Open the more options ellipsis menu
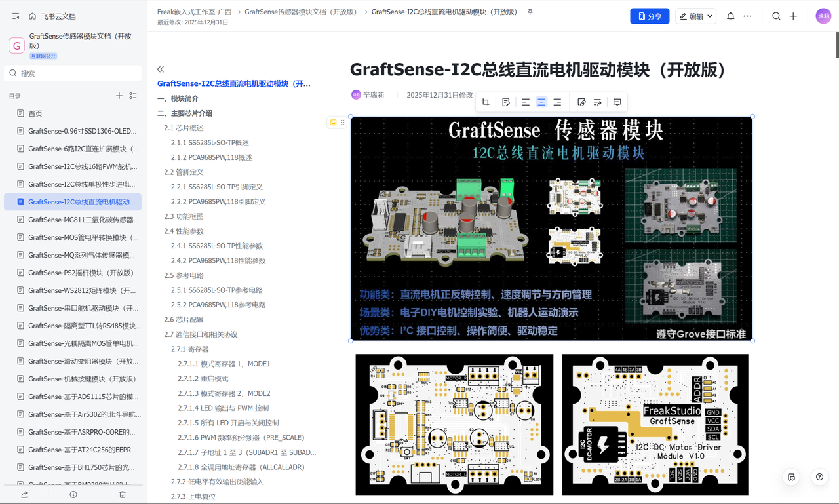The height and width of the screenshot is (504, 839). [747, 16]
